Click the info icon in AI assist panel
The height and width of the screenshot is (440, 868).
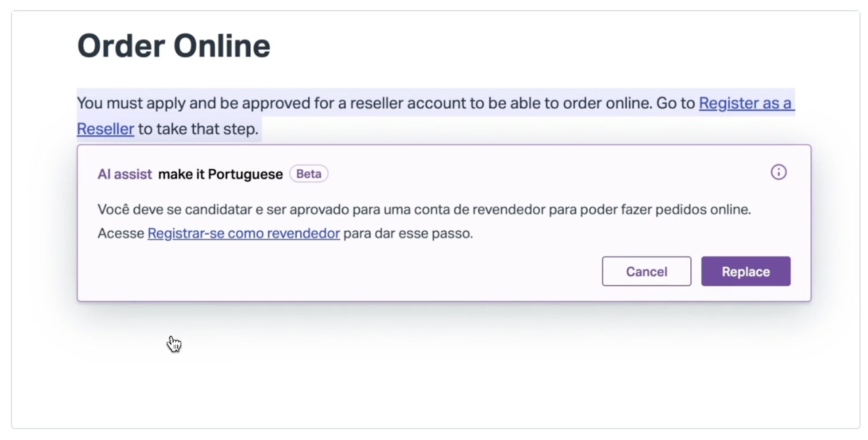tap(778, 172)
